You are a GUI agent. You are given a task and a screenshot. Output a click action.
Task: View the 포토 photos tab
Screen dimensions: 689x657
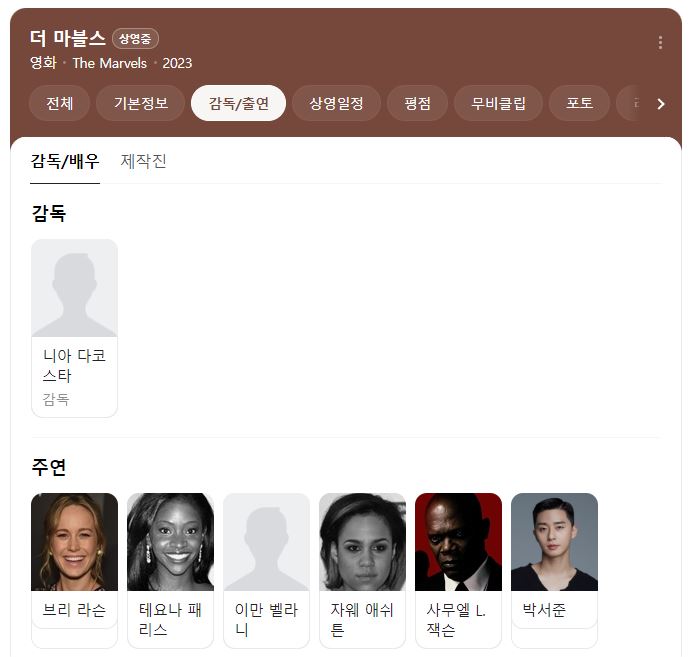[x=579, y=103]
